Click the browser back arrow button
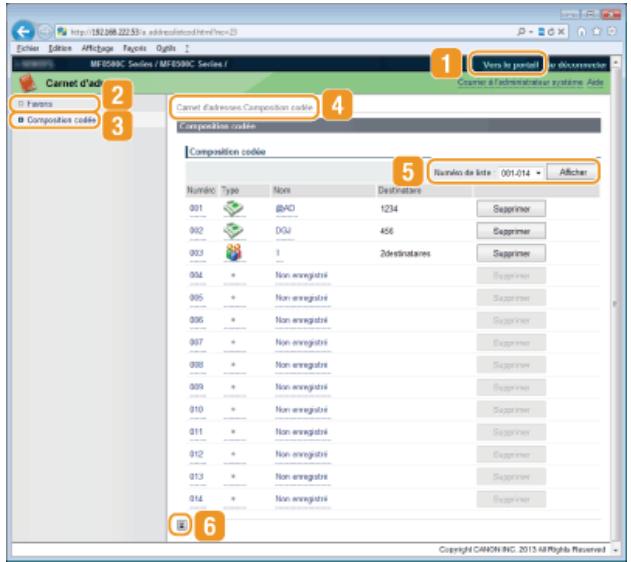Viewport: 631px width, 562px height. [x=23, y=31]
